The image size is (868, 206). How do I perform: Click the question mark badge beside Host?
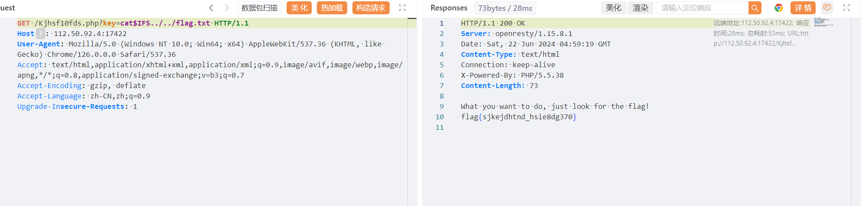40,33
